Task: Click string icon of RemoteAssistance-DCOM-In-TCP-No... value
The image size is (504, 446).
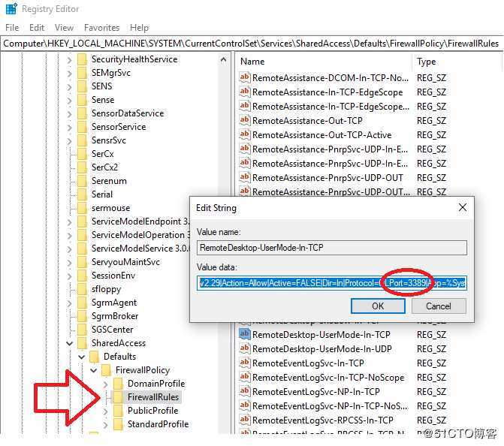Action: pyautogui.click(x=244, y=77)
